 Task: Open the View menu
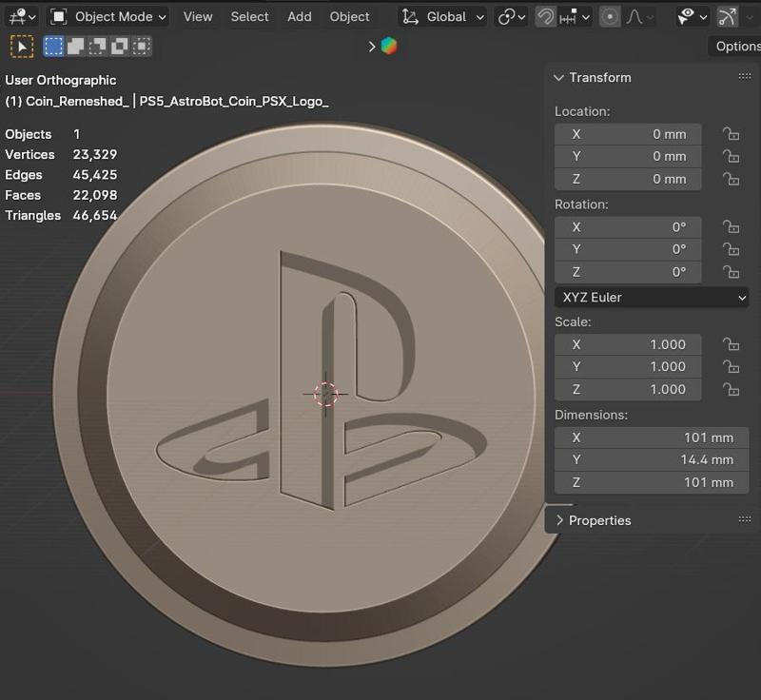pos(198,17)
